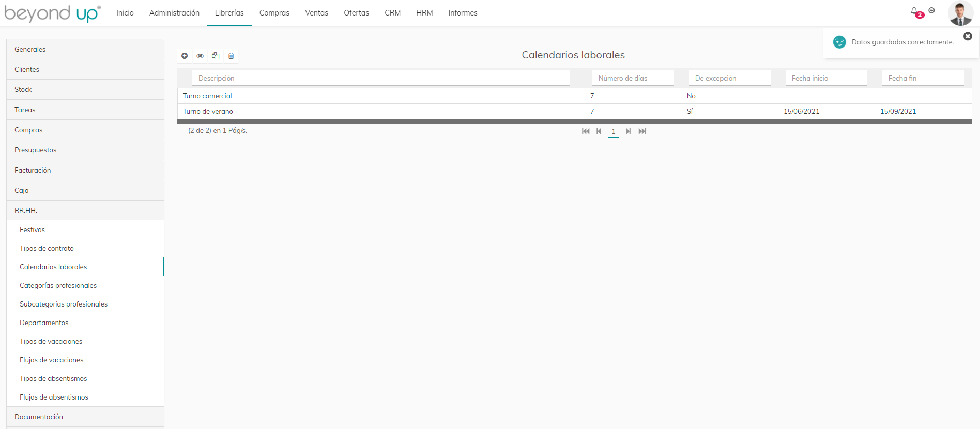Viewport: 980px width, 429px height.
Task: Open the Compras top menu
Action: (x=274, y=13)
